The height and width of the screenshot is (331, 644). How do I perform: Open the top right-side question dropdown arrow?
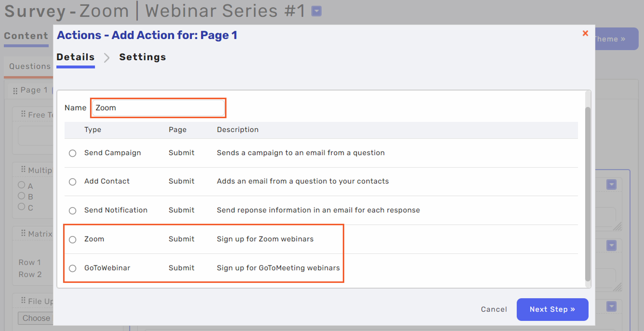click(611, 185)
